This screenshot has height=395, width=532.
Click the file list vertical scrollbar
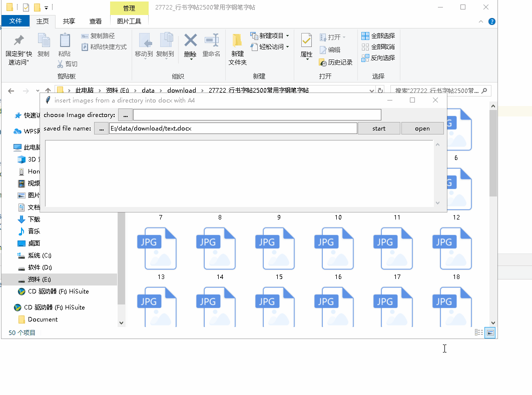493,153
